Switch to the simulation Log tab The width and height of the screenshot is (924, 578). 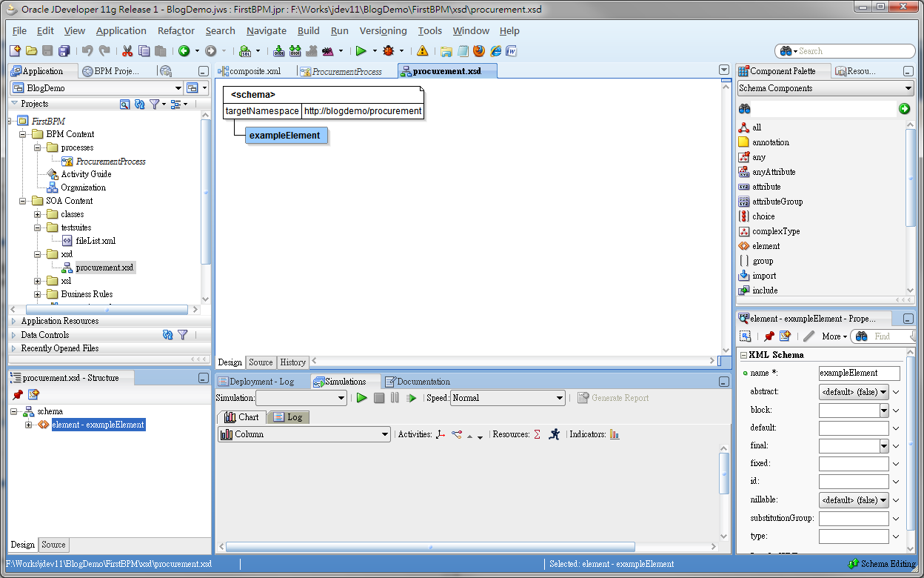click(287, 417)
